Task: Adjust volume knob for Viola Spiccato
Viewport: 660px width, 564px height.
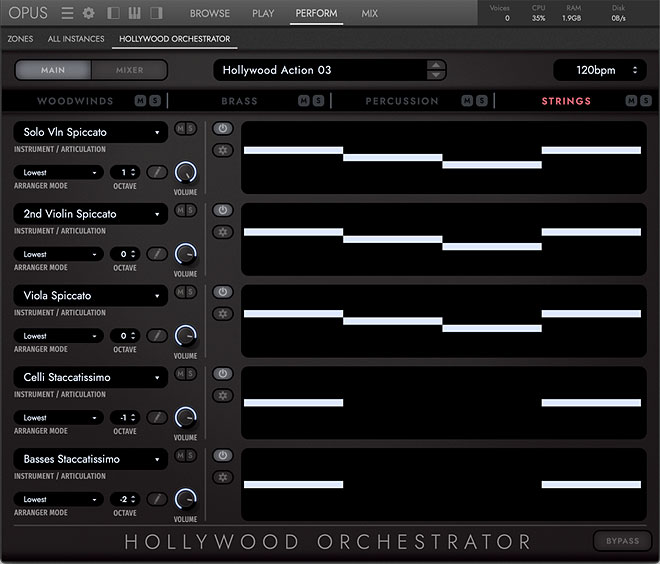Action: 186,335
